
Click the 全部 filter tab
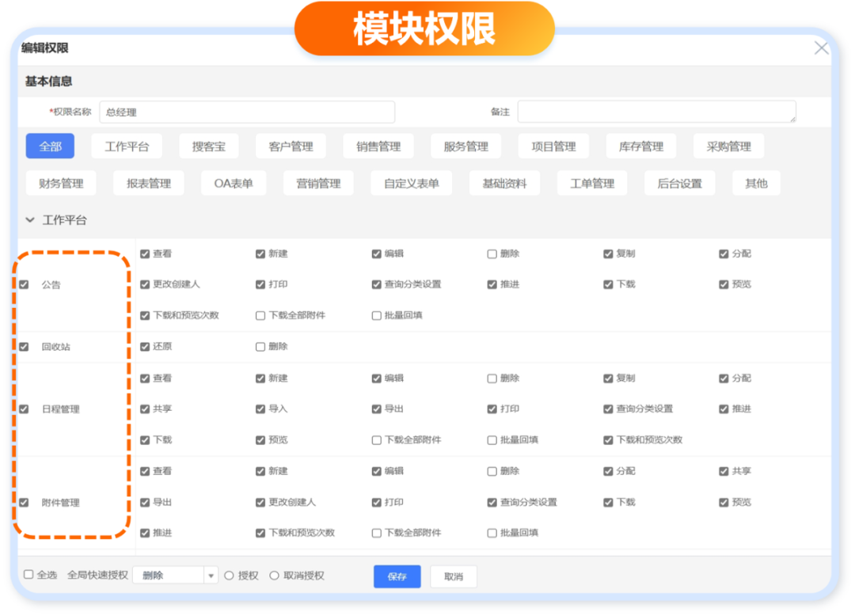[50, 146]
